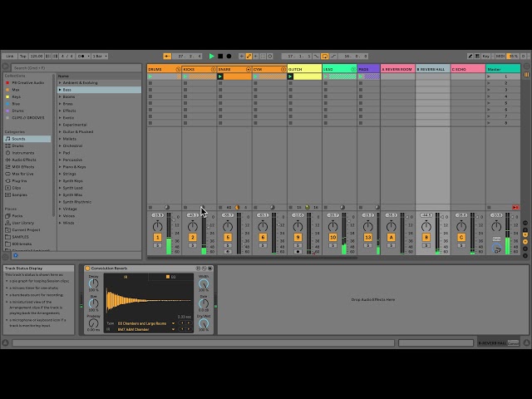Open Packs under Places
This screenshot has width=532, height=399.
(x=17, y=216)
